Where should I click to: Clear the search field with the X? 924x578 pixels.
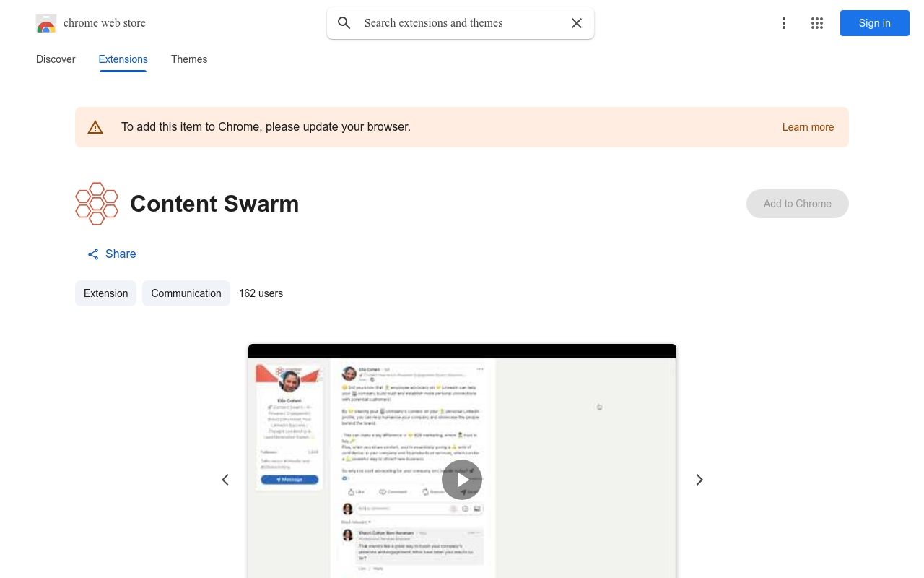pos(577,23)
